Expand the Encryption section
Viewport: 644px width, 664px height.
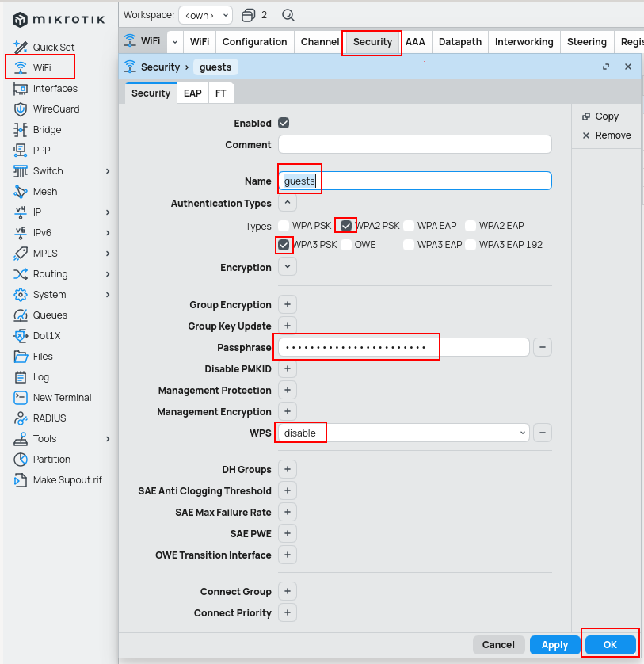coord(288,267)
